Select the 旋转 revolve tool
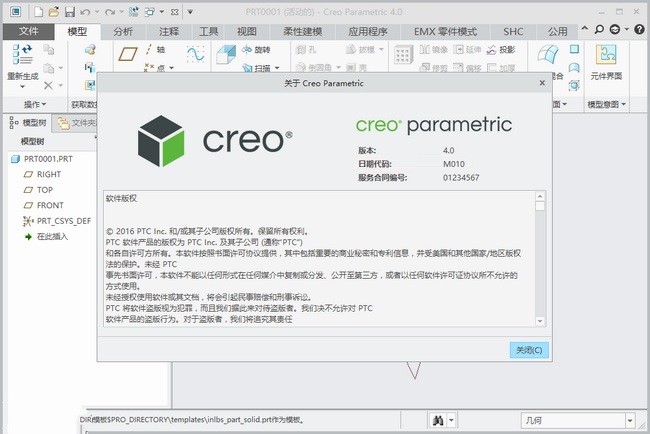 256,50
